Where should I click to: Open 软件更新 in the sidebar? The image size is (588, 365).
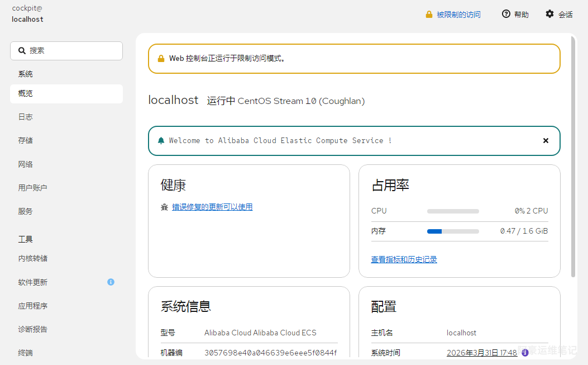[x=66, y=282]
